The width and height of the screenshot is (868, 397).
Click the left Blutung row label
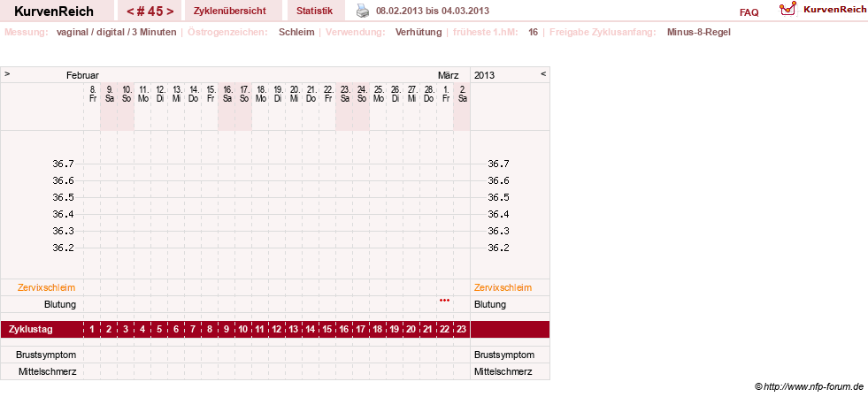coord(60,304)
